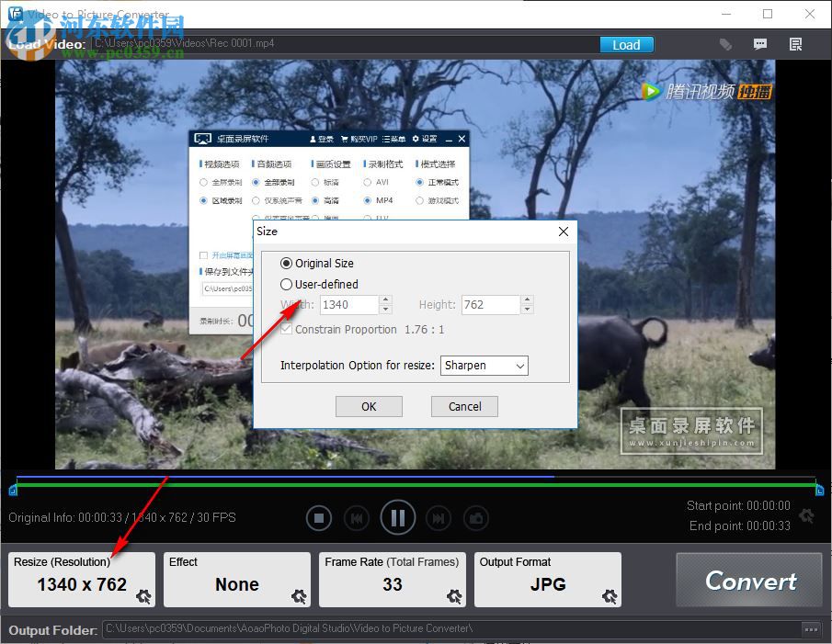
Task: Pause playback with the pause button
Action: 397,517
